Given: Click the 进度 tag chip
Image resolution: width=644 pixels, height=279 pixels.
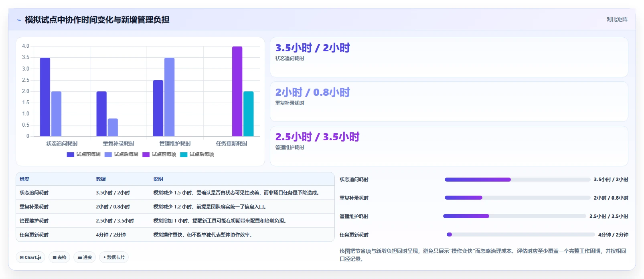Looking at the screenshot, I should pyautogui.click(x=85, y=257).
